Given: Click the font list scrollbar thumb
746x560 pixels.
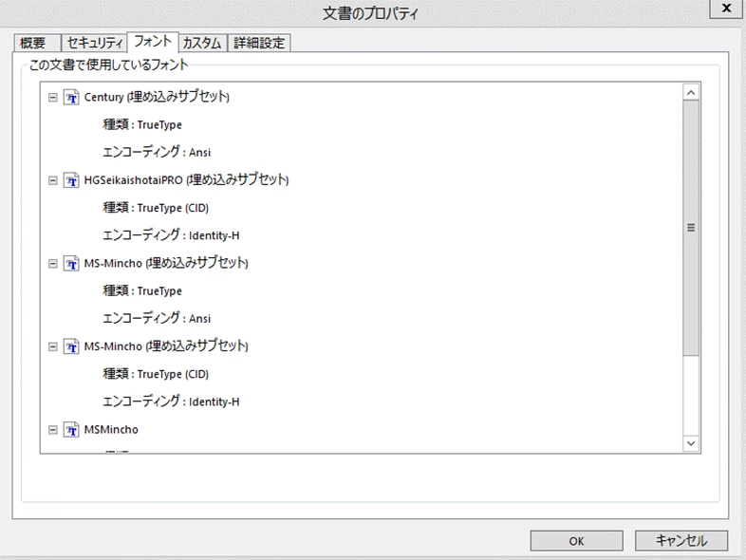Looking at the screenshot, I should pyautogui.click(x=691, y=228).
